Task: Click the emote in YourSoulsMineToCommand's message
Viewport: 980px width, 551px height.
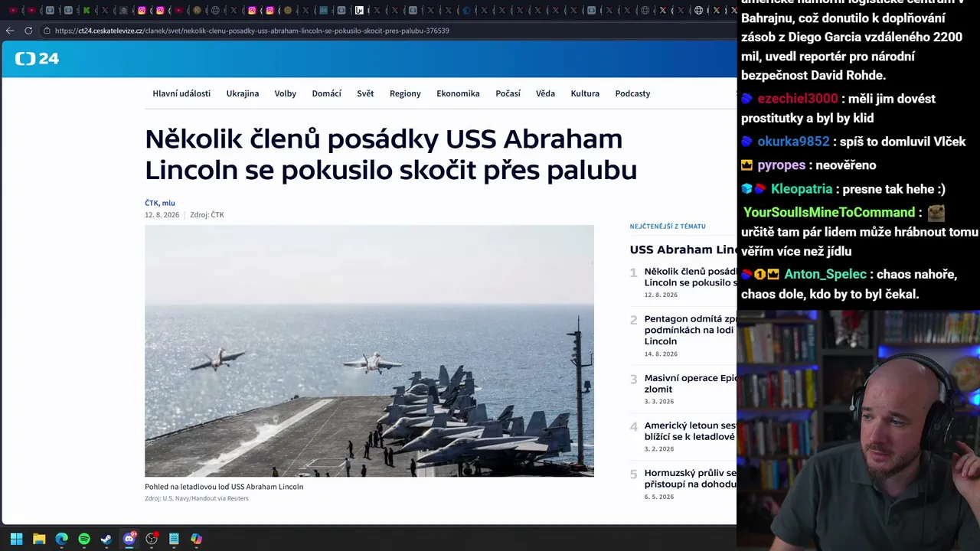Action: [936, 213]
